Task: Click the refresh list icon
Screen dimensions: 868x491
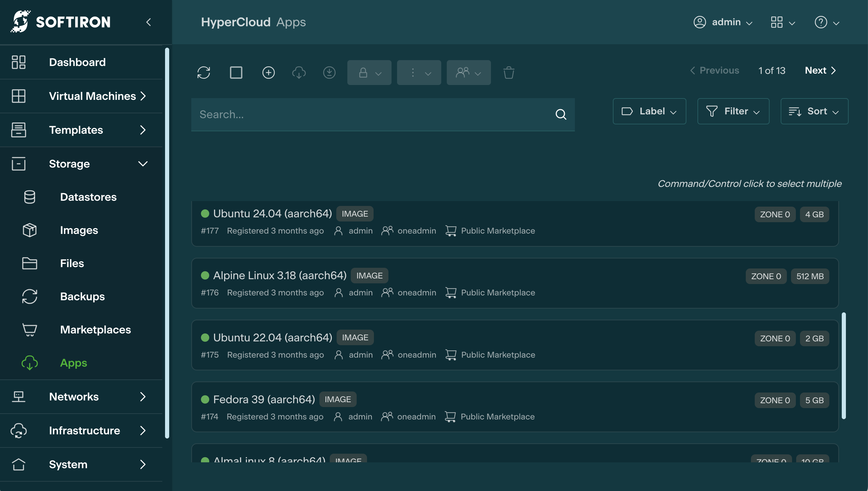Action: [x=204, y=73]
